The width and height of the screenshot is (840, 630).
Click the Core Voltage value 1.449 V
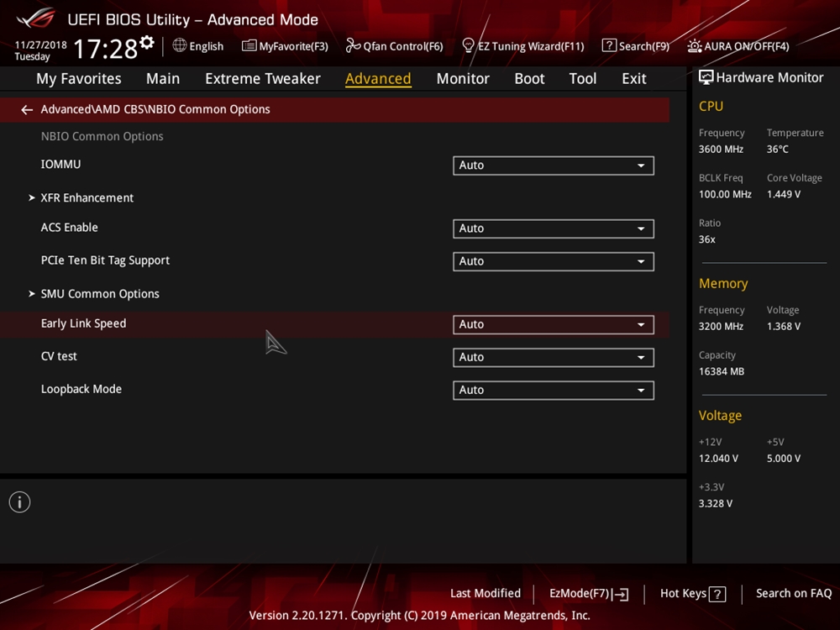(x=784, y=195)
